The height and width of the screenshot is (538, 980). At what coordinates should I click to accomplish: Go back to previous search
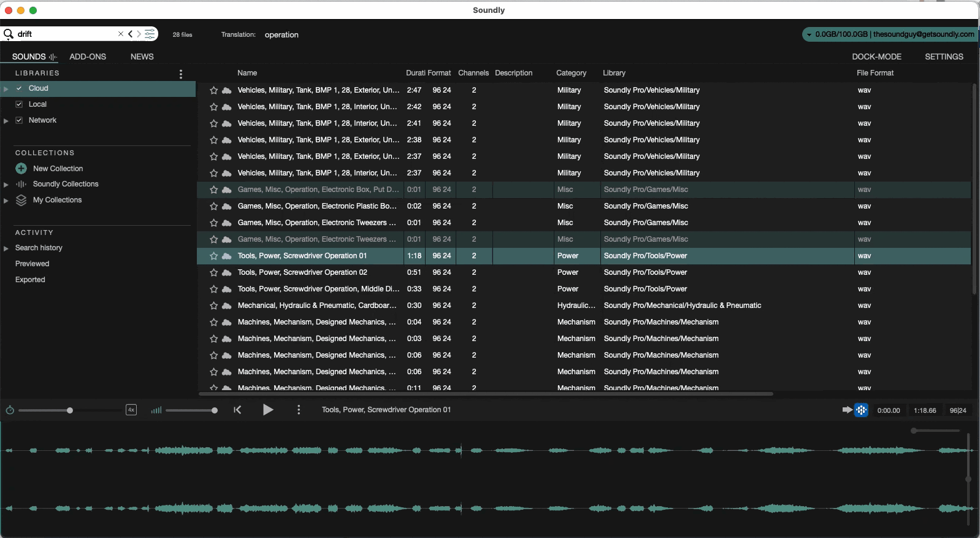[x=130, y=34]
